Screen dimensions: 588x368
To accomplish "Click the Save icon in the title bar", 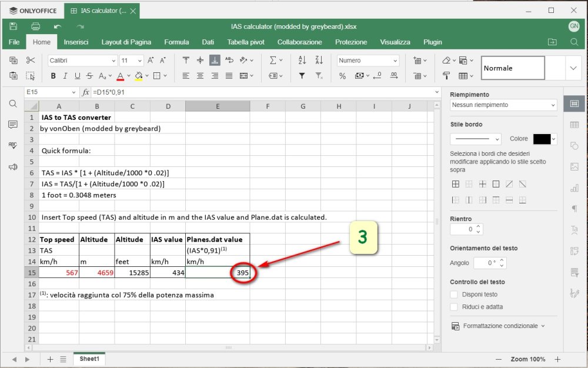I will point(14,26).
